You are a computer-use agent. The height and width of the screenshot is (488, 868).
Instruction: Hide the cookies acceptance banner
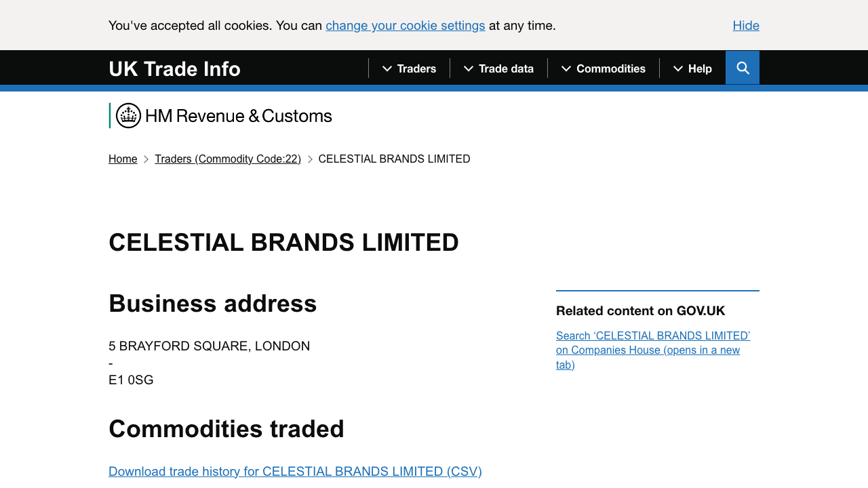tap(746, 25)
